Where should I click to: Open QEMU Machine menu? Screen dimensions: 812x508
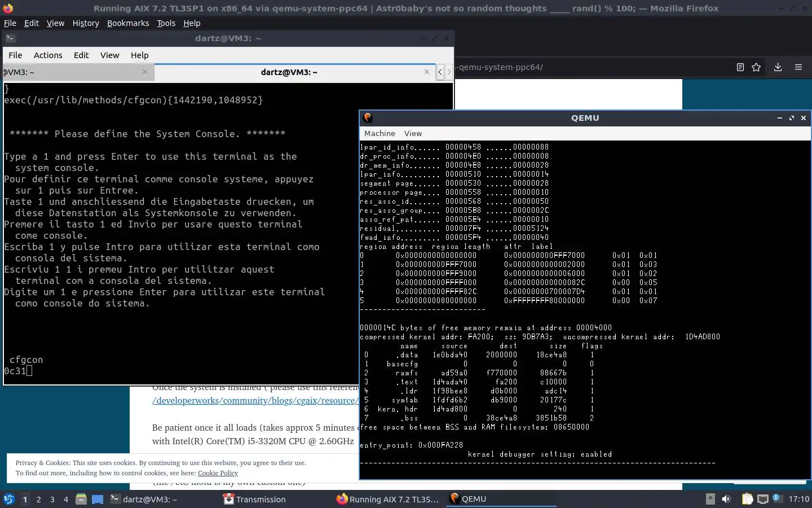click(379, 133)
